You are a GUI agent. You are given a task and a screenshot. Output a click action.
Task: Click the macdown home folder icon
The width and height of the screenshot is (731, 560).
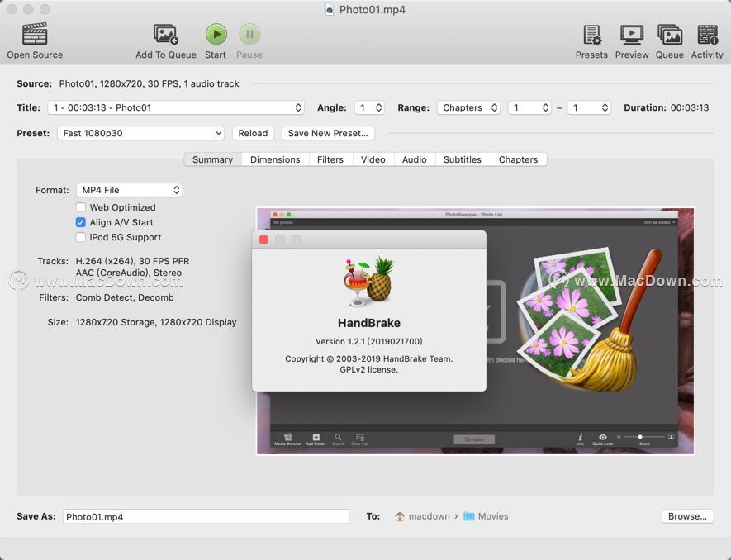point(400,516)
